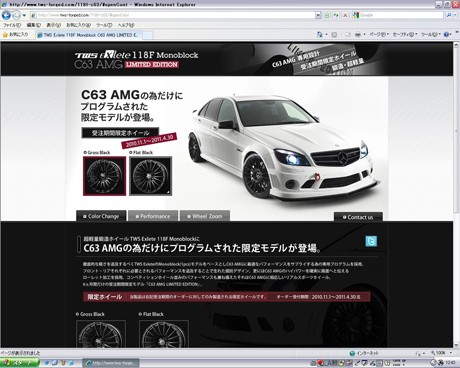
Task: Select the Gross Black wheel thumbnail in hero
Action: tap(104, 176)
